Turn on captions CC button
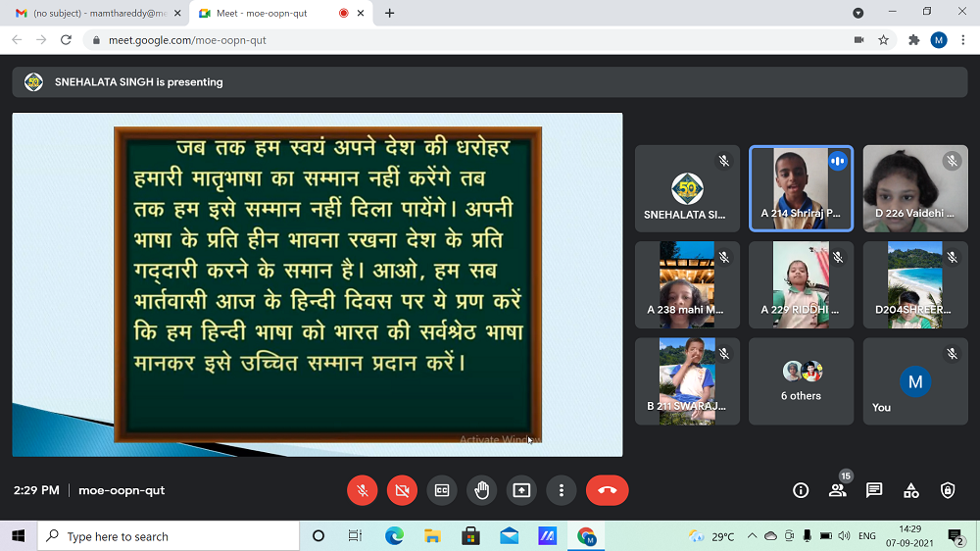The width and height of the screenshot is (980, 551). [442, 490]
